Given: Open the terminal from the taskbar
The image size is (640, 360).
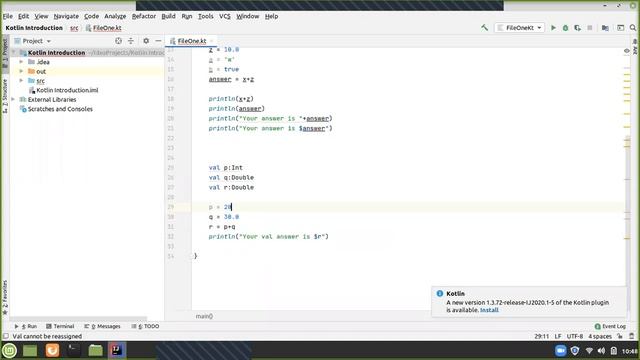Looking at the screenshot, I should coord(74,350).
